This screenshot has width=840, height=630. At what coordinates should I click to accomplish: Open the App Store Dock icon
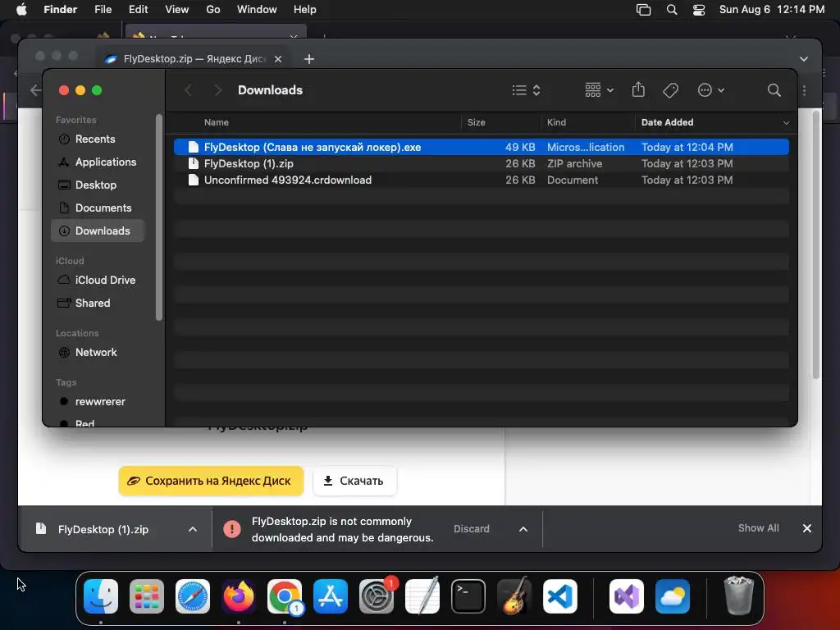coord(330,596)
